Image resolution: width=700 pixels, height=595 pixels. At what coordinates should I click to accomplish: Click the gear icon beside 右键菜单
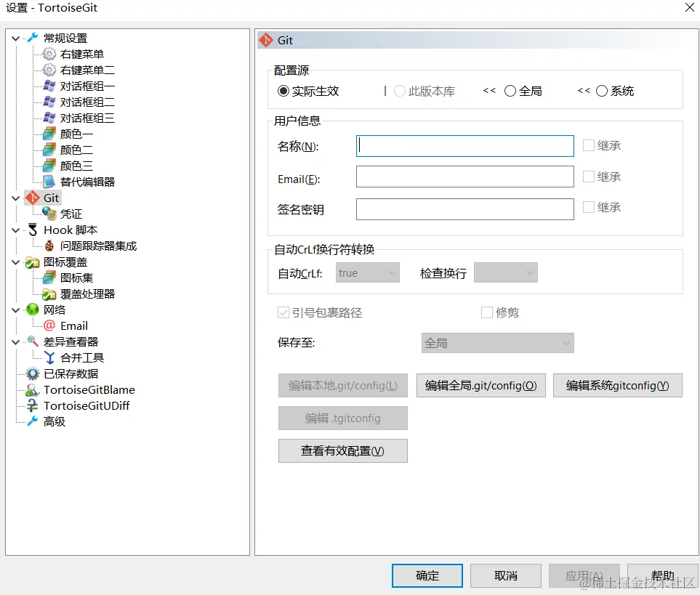tap(49, 54)
